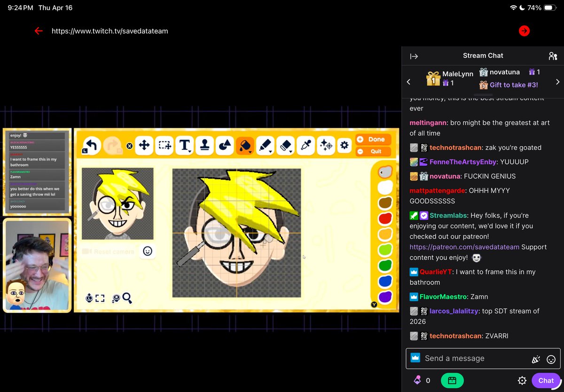
Task: Click the fit-to-frame brackets icon
Action: 100,298
